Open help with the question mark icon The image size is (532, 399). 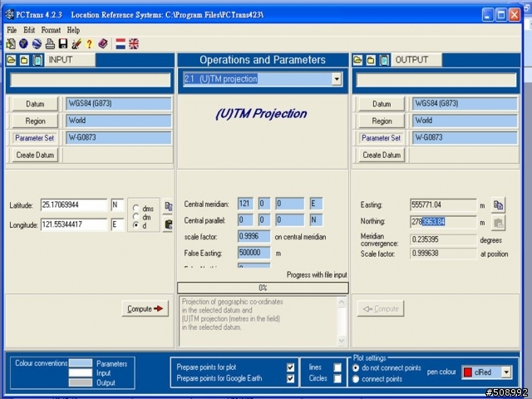[x=89, y=44]
